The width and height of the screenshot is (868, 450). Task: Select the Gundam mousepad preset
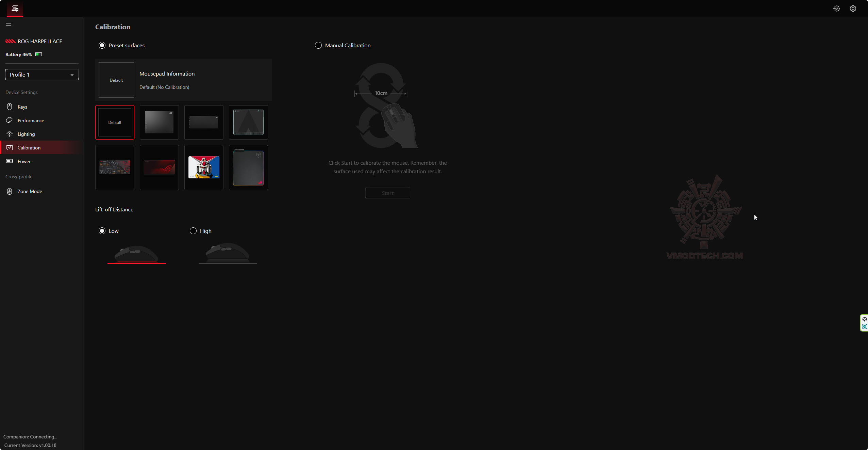click(204, 167)
